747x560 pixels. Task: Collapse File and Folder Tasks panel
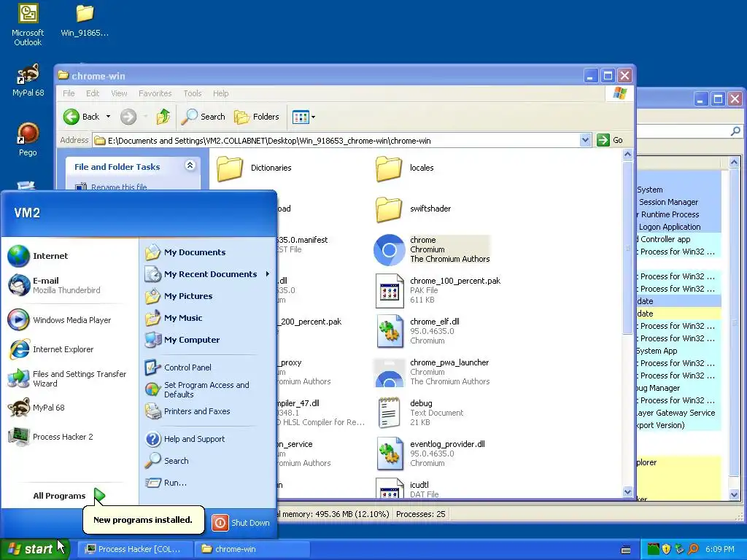[190, 166]
